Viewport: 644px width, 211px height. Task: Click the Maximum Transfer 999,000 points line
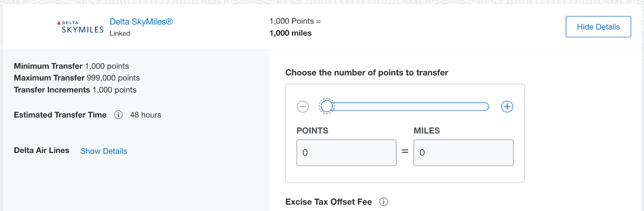77,78
